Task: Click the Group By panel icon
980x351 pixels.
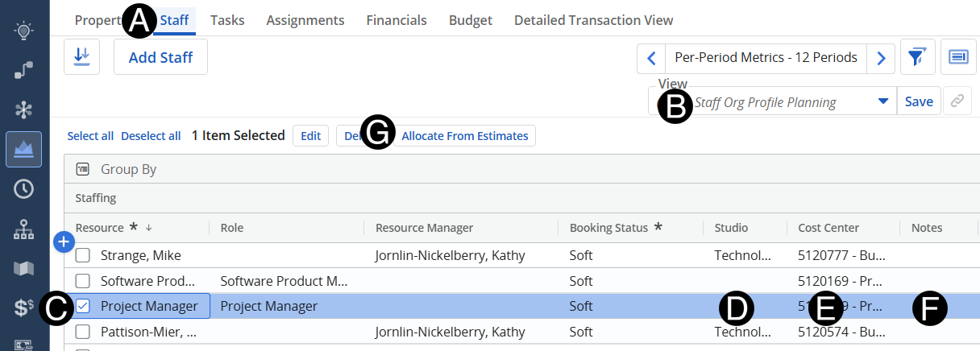Action: (x=82, y=169)
